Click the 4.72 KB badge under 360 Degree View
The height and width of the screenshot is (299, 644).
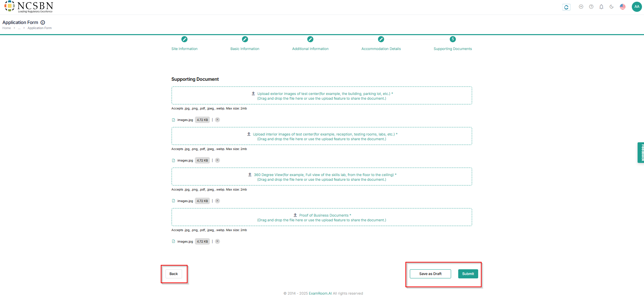click(202, 201)
